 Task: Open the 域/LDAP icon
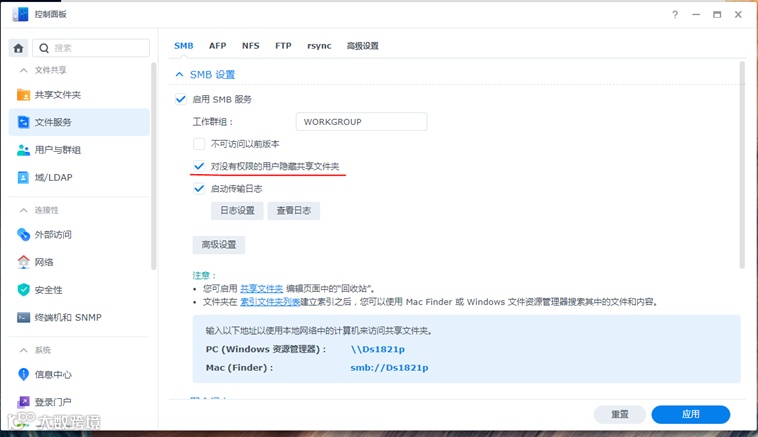pyautogui.click(x=23, y=177)
